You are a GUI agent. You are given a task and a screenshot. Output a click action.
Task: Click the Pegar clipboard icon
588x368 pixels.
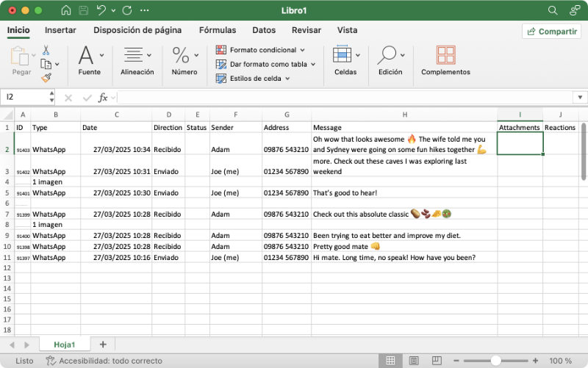19,57
